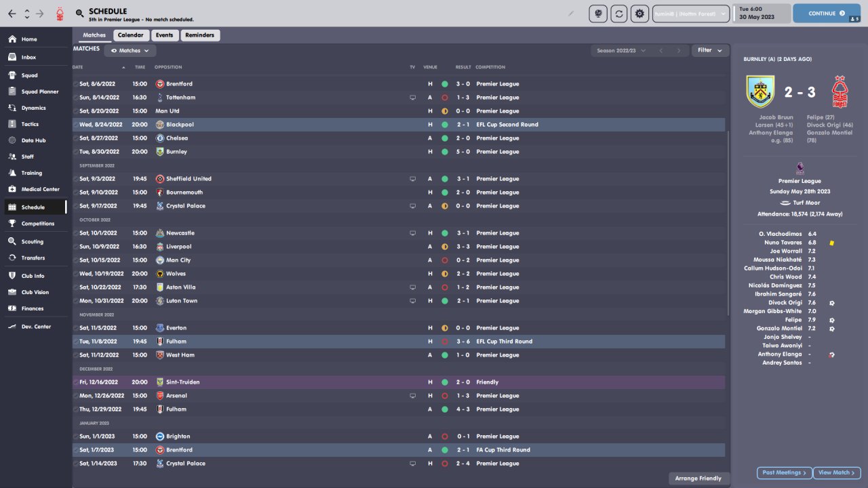The width and height of the screenshot is (868, 488).
Task: Open the manager profile dropdown
Action: [691, 14]
